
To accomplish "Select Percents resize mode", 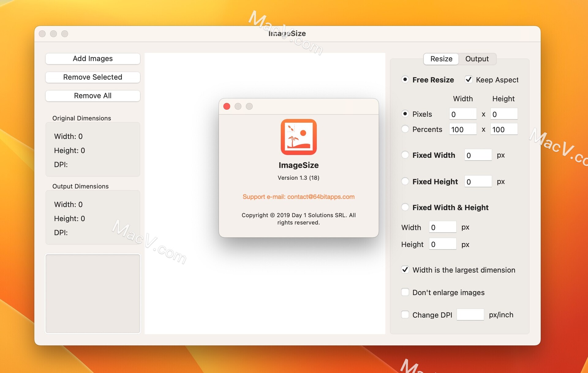I will pos(405,130).
